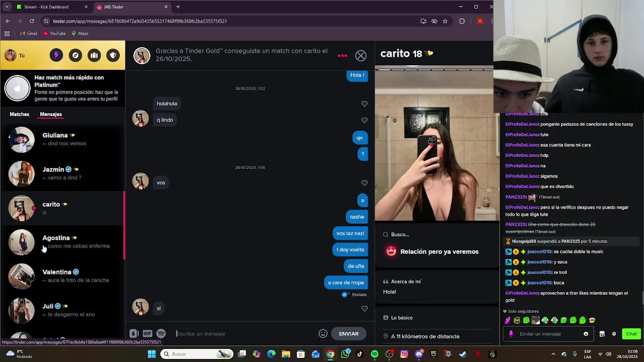The width and height of the screenshot is (644, 362).
Task: Open a new browser tab
Action: click(x=178, y=7)
